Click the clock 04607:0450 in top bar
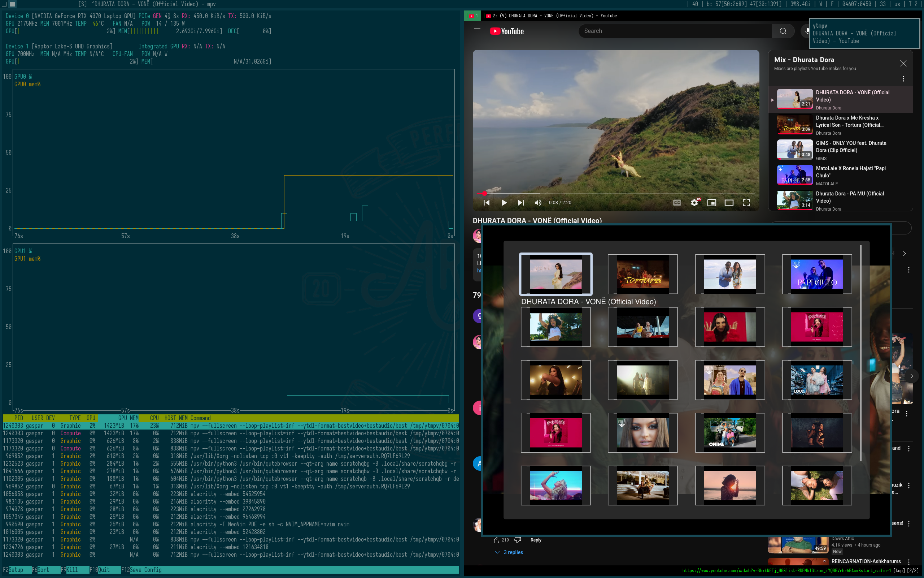924x578 pixels. [x=857, y=4]
